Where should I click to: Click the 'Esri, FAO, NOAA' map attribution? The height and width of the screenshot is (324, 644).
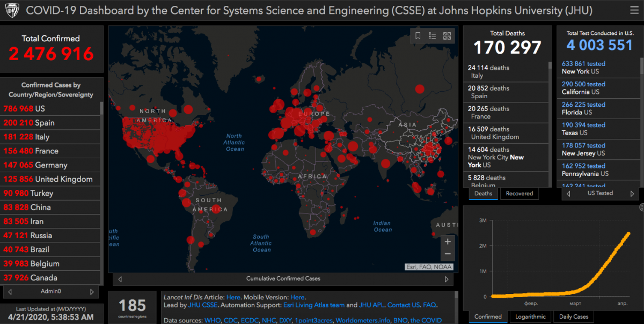coord(429,267)
